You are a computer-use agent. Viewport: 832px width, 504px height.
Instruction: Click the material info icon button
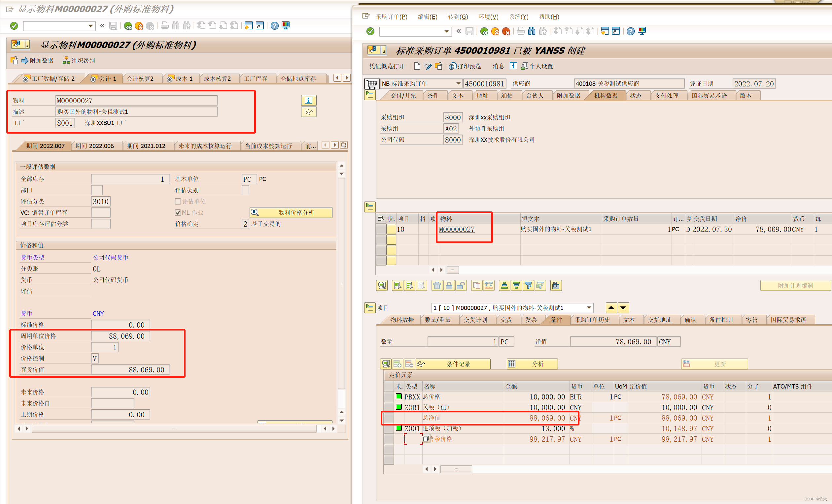click(308, 100)
